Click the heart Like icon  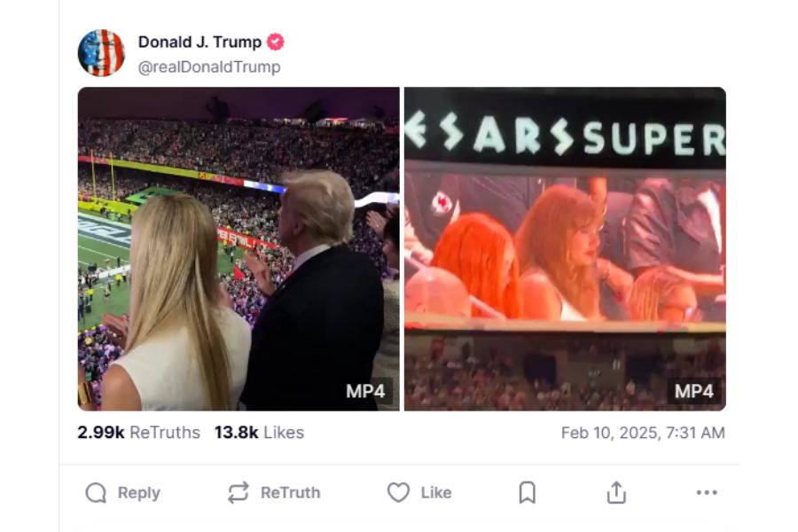(x=398, y=493)
